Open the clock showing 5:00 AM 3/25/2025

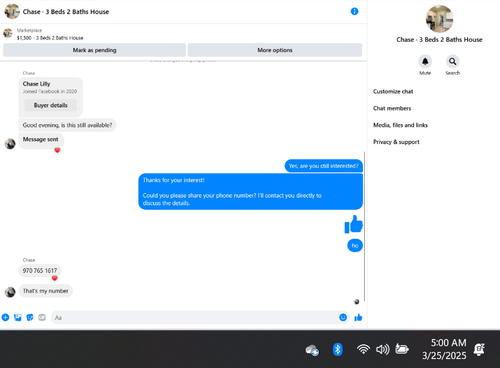[x=444, y=349]
